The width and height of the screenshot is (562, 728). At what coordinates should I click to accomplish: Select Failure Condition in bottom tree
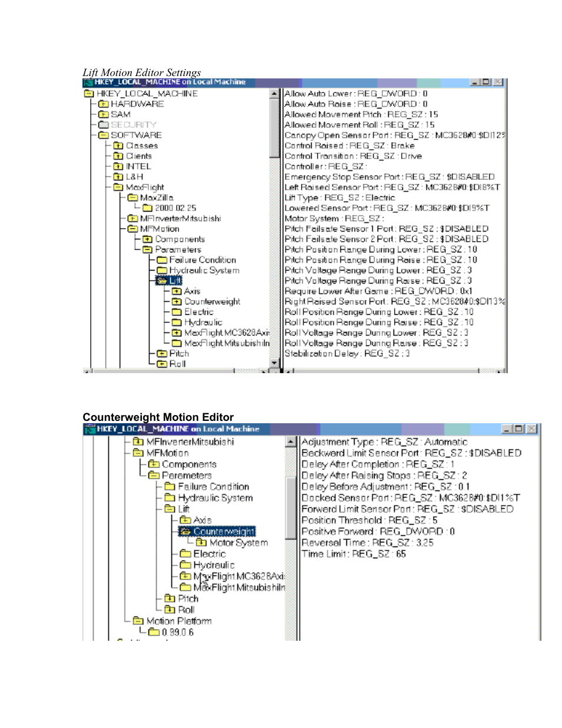coord(207,486)
